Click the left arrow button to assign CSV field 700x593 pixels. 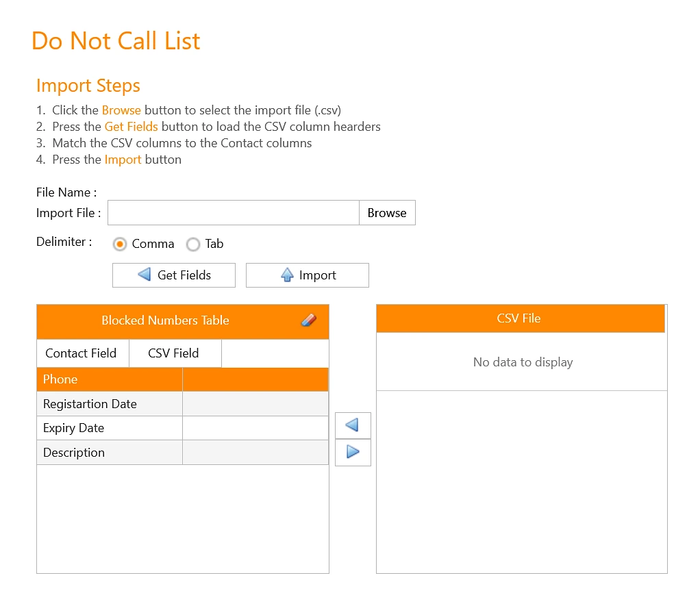click(x=353, y=425)
